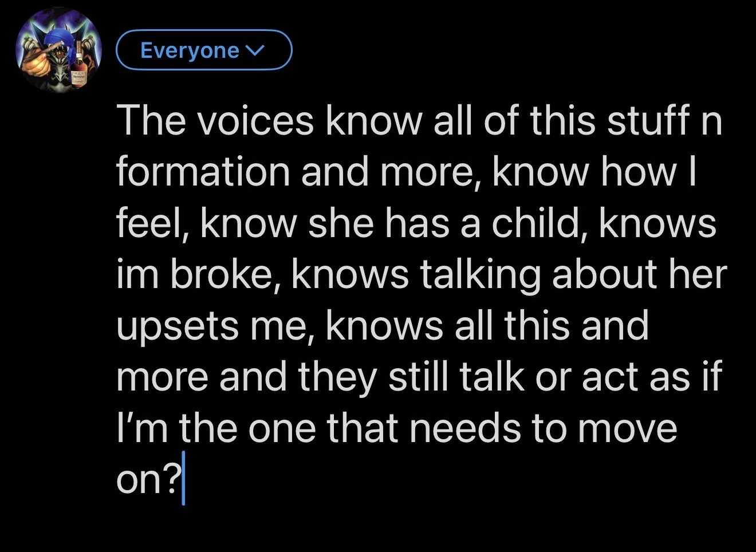The image size is (756, 552).
Task: Click the word "talking" in the draft
Action: coord(481,274)
